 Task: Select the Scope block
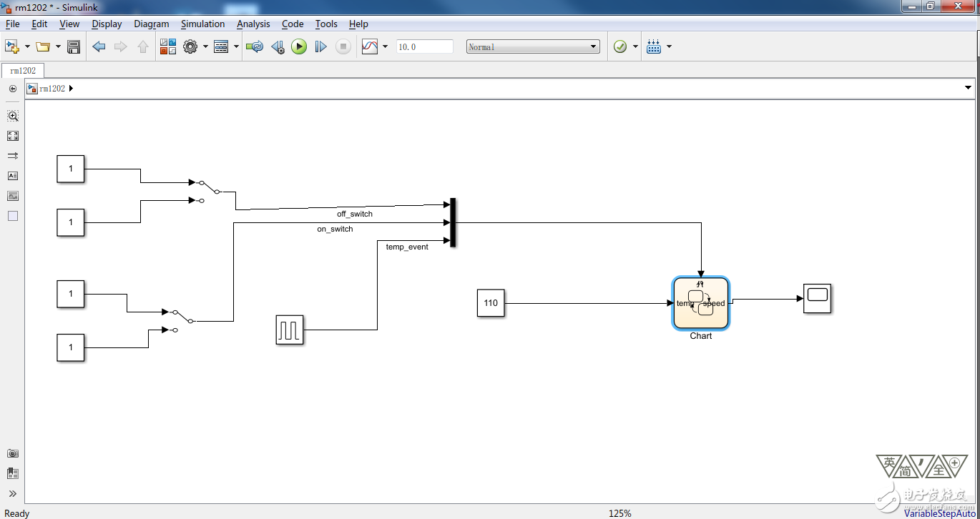[817, 298]
